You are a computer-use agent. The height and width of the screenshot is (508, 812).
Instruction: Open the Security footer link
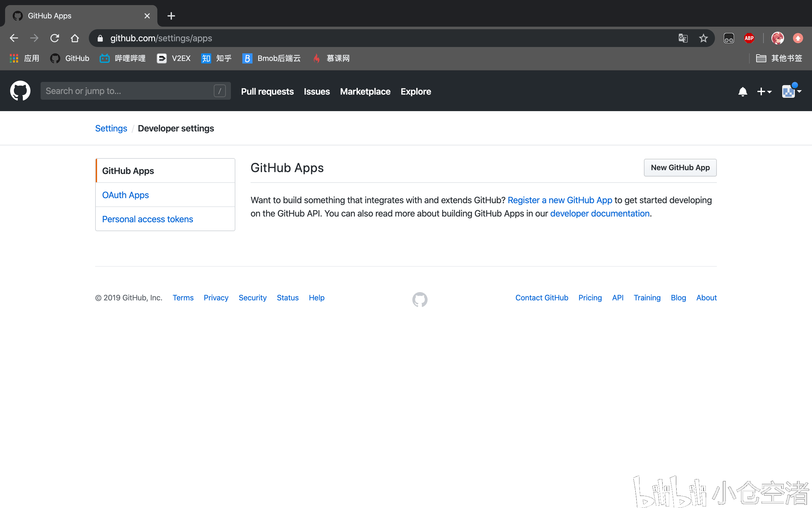(x=252, y=298)
